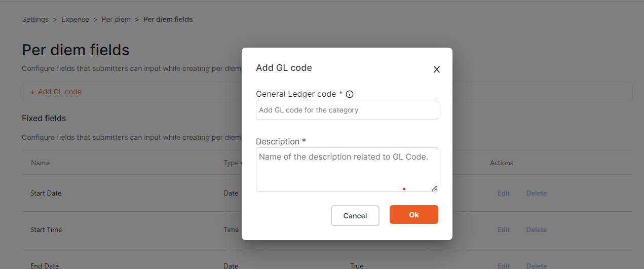Delete the Start Date field row

point(537,193)
